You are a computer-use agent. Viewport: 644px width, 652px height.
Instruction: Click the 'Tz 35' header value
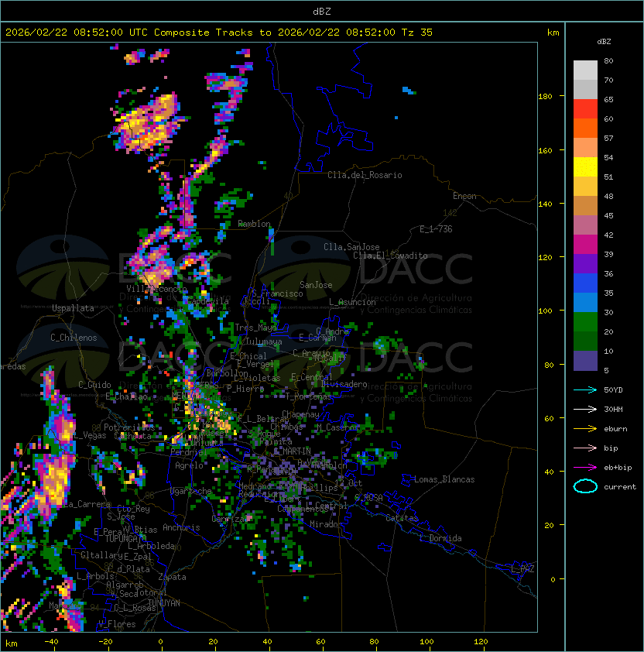417,33
